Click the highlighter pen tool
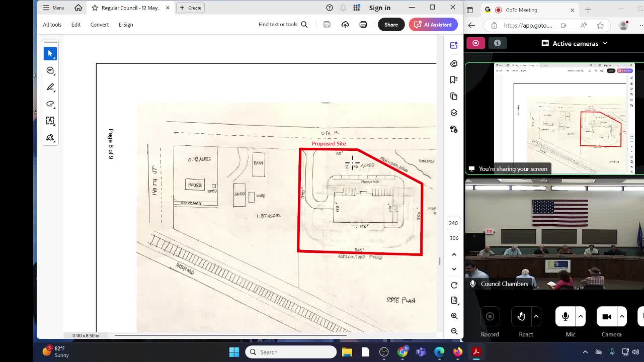Viewport: 644px width, 362px height. pos(50,87)
